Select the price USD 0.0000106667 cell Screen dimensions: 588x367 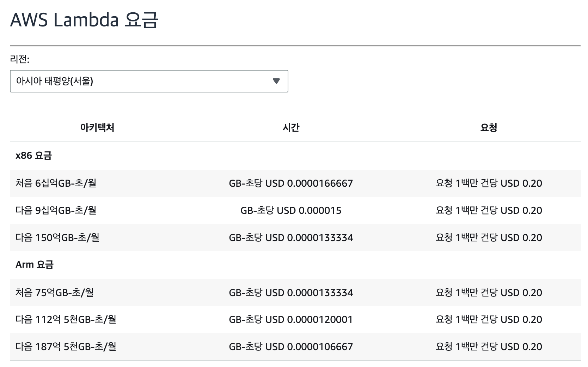(291, 347)
